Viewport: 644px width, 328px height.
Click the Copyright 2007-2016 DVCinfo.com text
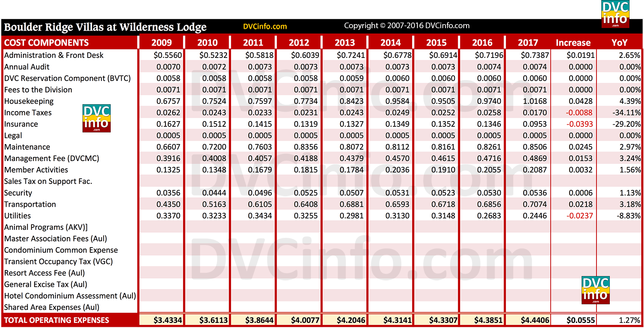pos(407,26)
